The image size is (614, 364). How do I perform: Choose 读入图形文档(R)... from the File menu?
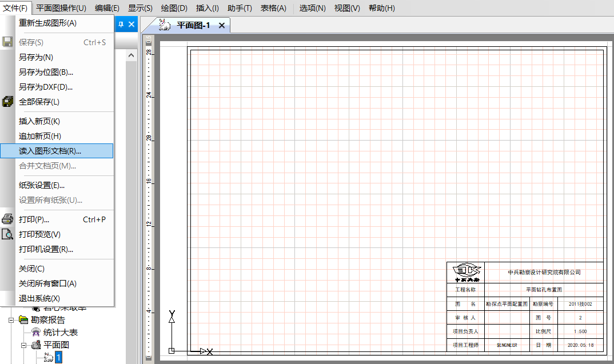tap(50, 151)
